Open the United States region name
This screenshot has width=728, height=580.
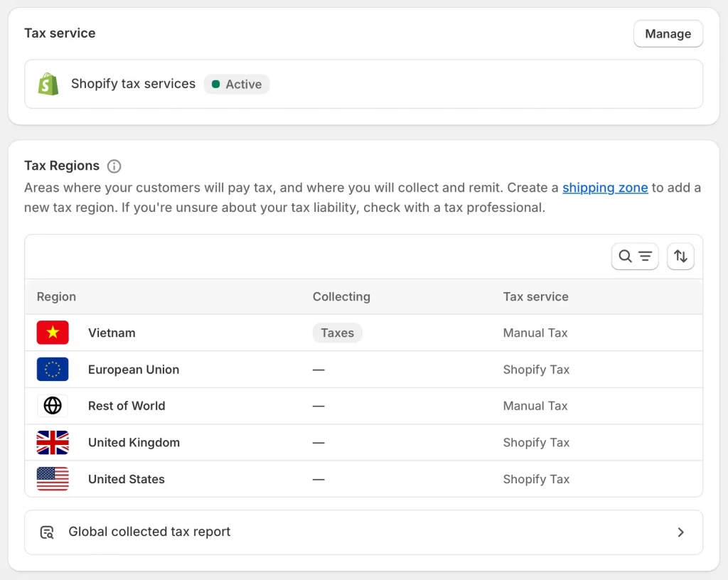click(127, 479)
